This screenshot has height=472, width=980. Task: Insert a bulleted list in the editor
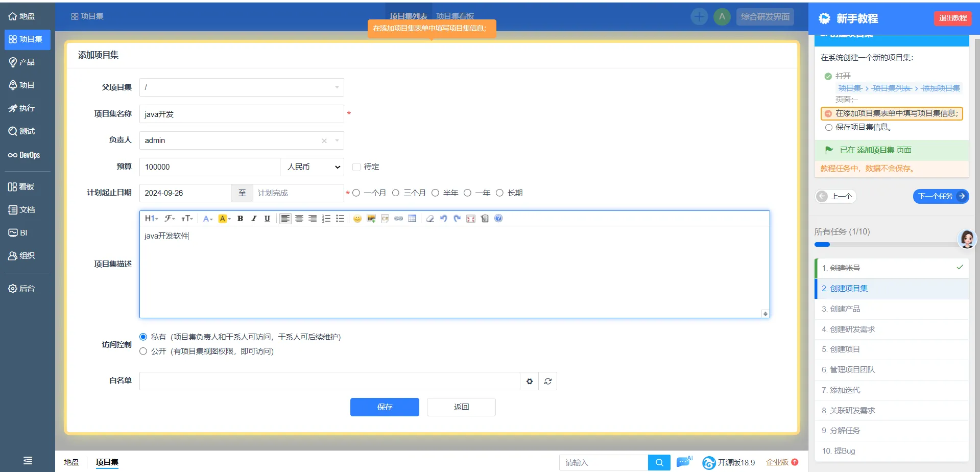[340, 219]
